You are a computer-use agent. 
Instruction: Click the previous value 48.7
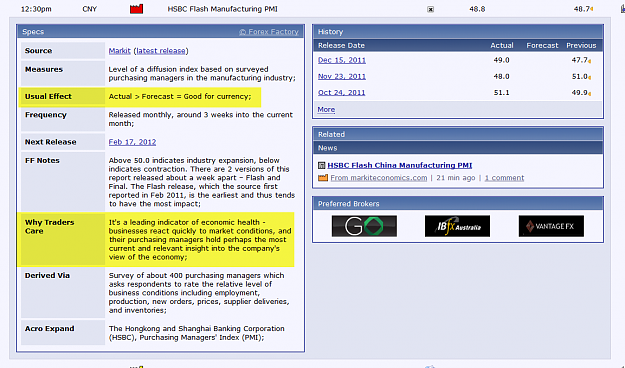click(x=581, y=9)
